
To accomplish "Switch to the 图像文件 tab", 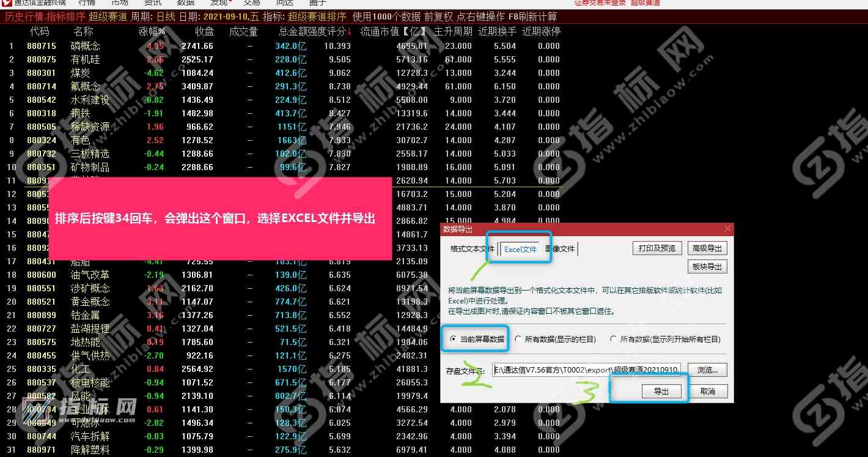I will [560, 249].
